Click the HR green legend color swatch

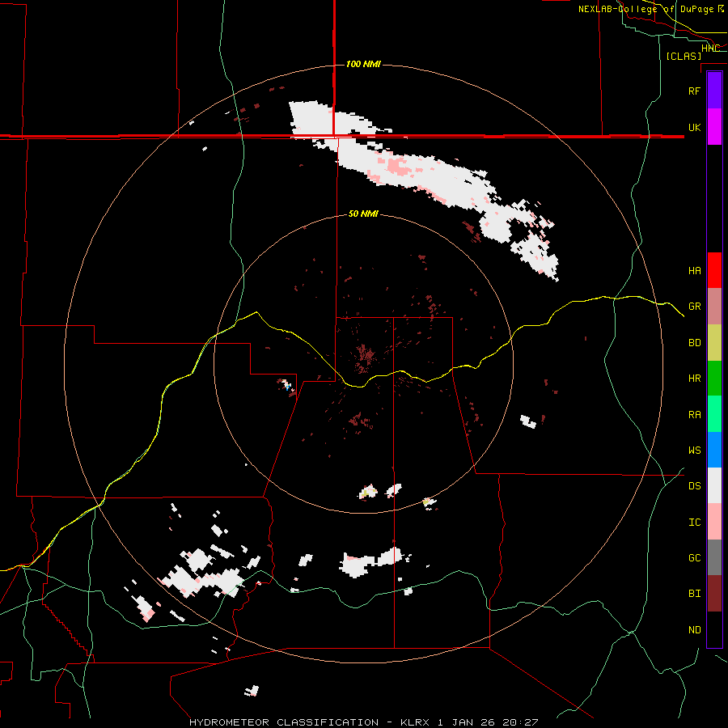point(714,379)
